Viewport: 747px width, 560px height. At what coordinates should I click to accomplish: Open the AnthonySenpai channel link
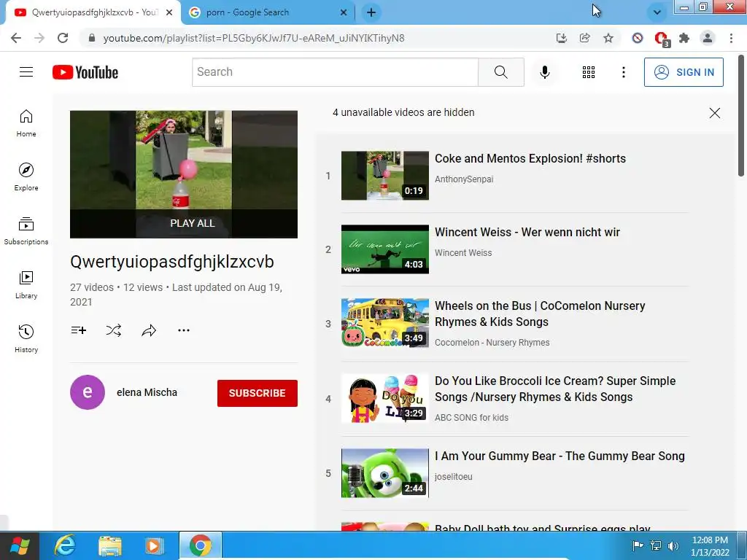point(464,179)
